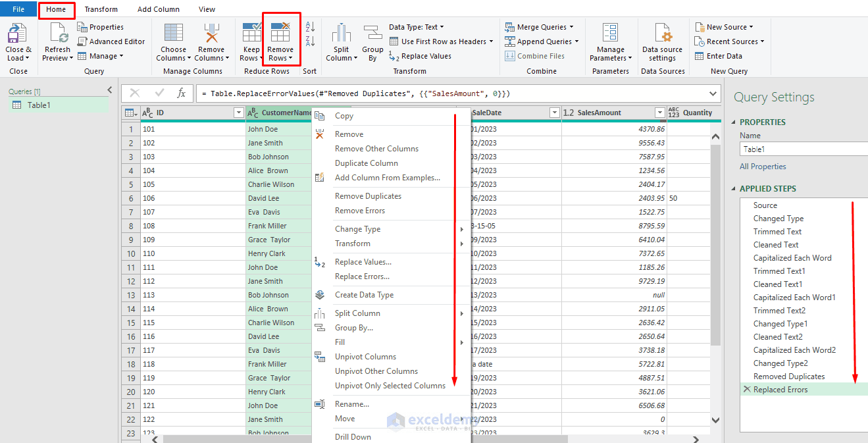Click the Refresh Preview icon

[x=59, y=33]
